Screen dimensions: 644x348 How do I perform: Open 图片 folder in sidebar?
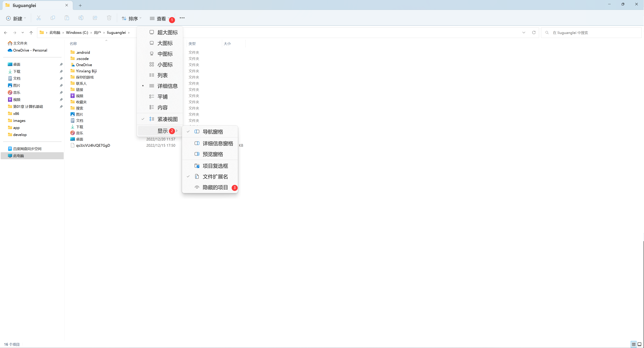14,85
